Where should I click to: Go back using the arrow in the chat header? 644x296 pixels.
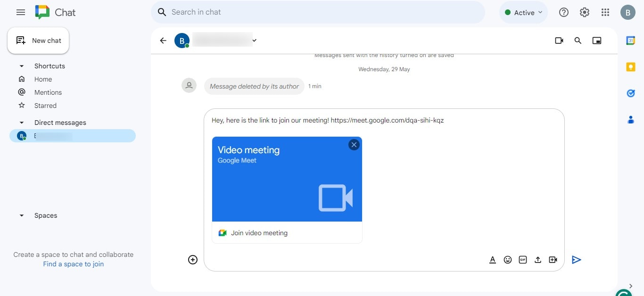[163, 41]
